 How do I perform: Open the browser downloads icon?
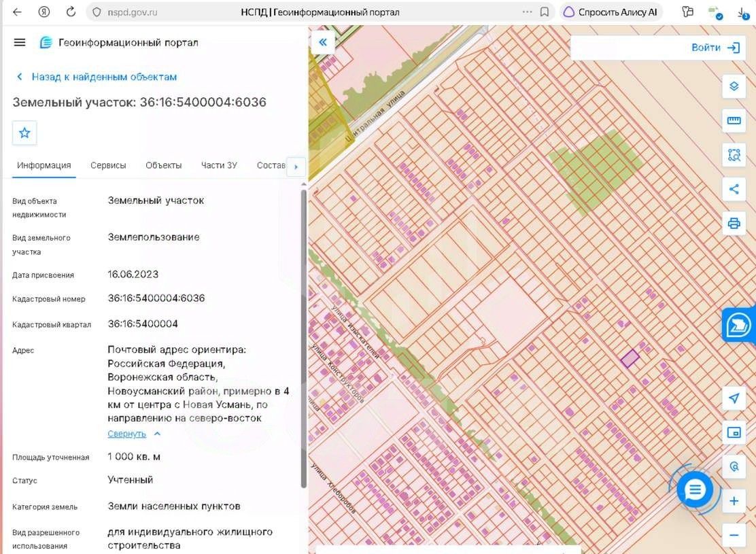(743, 13)
